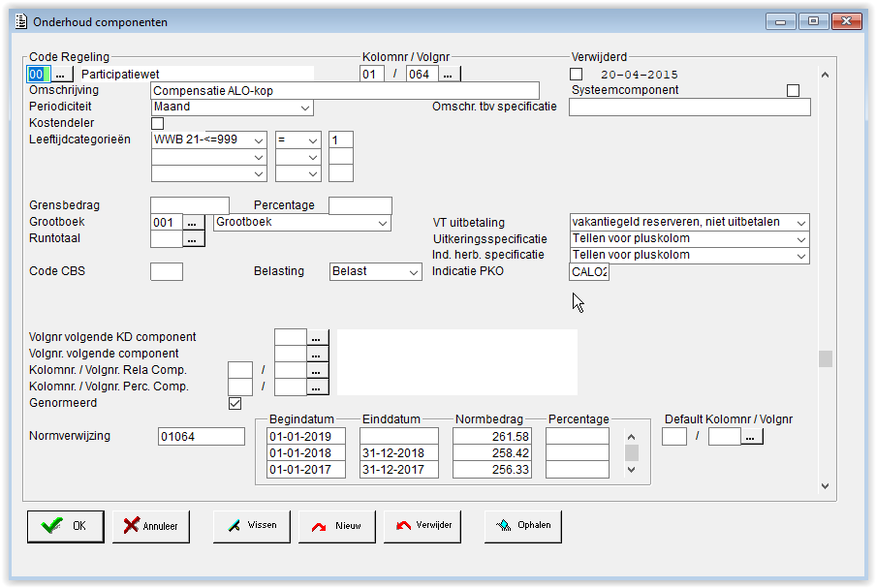Open the Default Kolomnr / Volgnr lookup button
The height and width of the screenshot is (588, 876).
[x=751, y=437]
